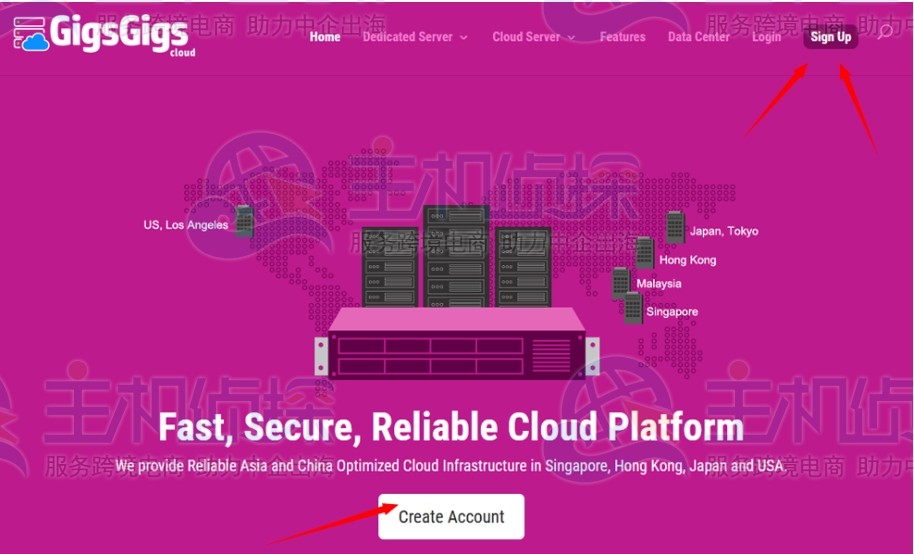Click the dark server tower stack illustration
Image resolution: width=914 pixels, height=554 pixels.
pyautogui.click(x=456, y=257)
